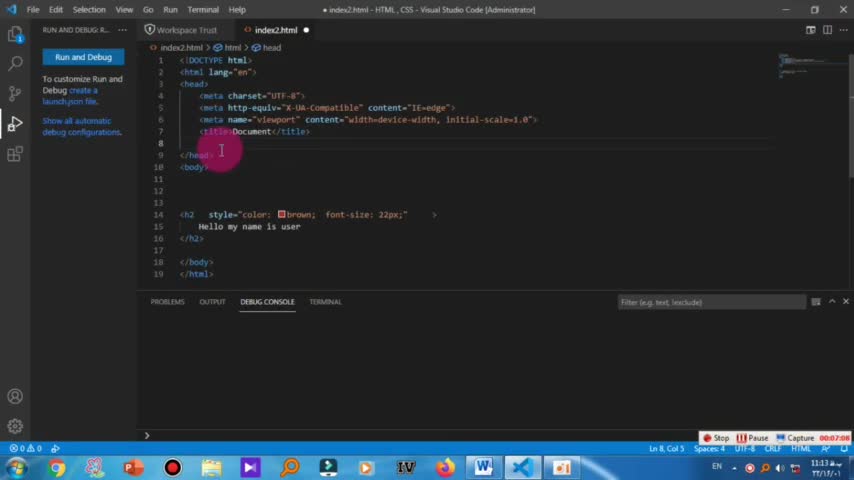Open the Terminal menu in menu bar

pos(202,10)
